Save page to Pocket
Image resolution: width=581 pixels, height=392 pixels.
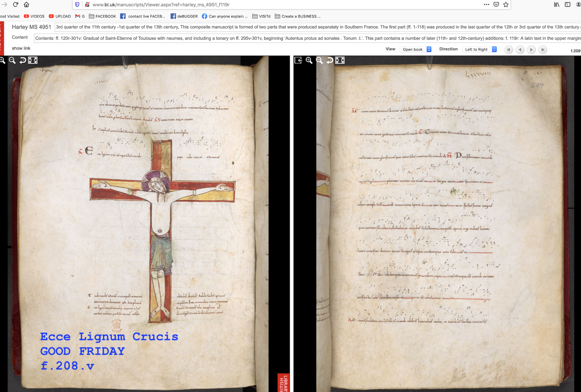click(x=496, y=5)
